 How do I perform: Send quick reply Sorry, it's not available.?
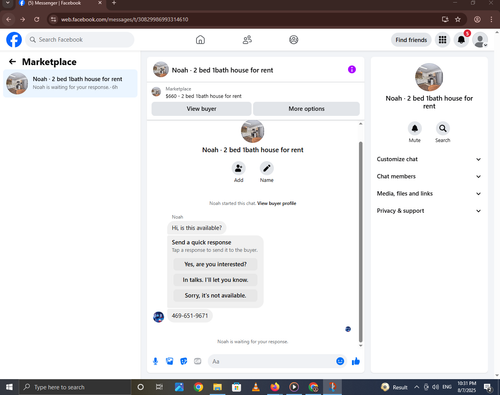(215, 295)
